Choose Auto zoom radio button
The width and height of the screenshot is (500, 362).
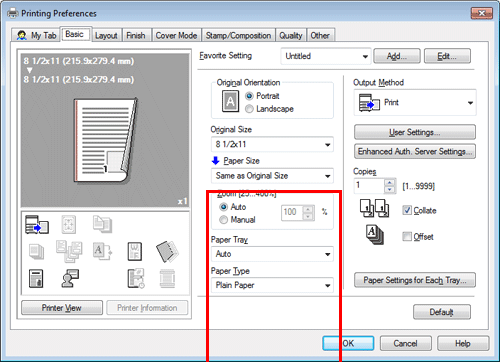224,207
